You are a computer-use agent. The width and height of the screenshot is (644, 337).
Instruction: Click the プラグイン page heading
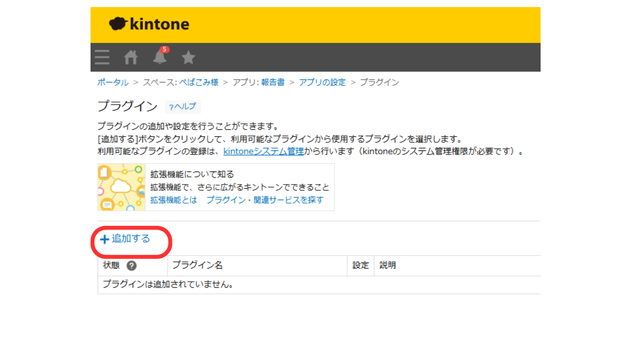[x=127, y=106]
